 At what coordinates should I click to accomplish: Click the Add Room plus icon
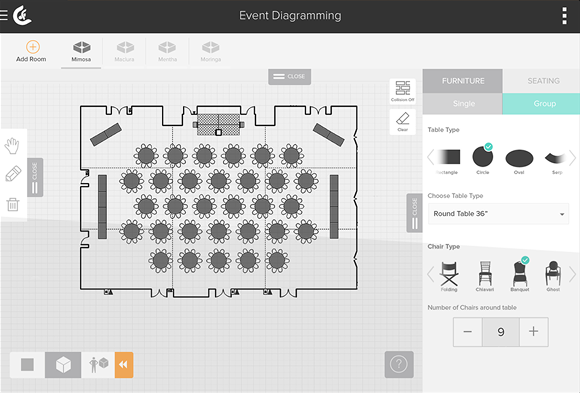tap(33, 47)
